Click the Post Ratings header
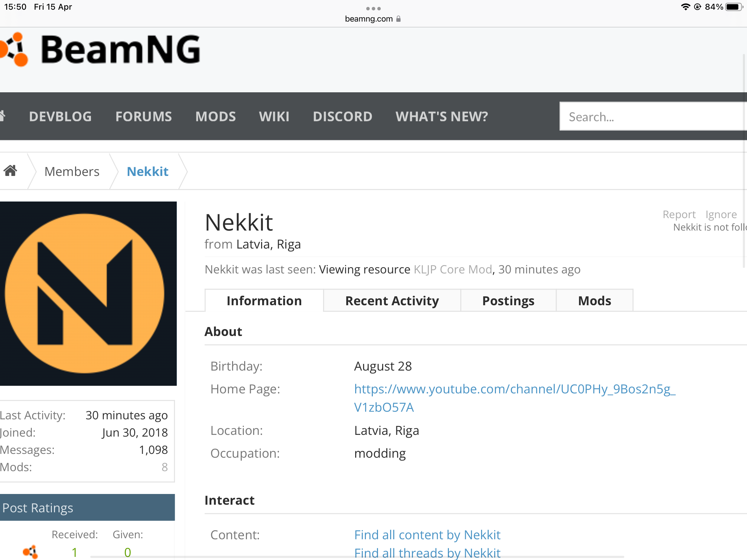 [x=87, y=507]
